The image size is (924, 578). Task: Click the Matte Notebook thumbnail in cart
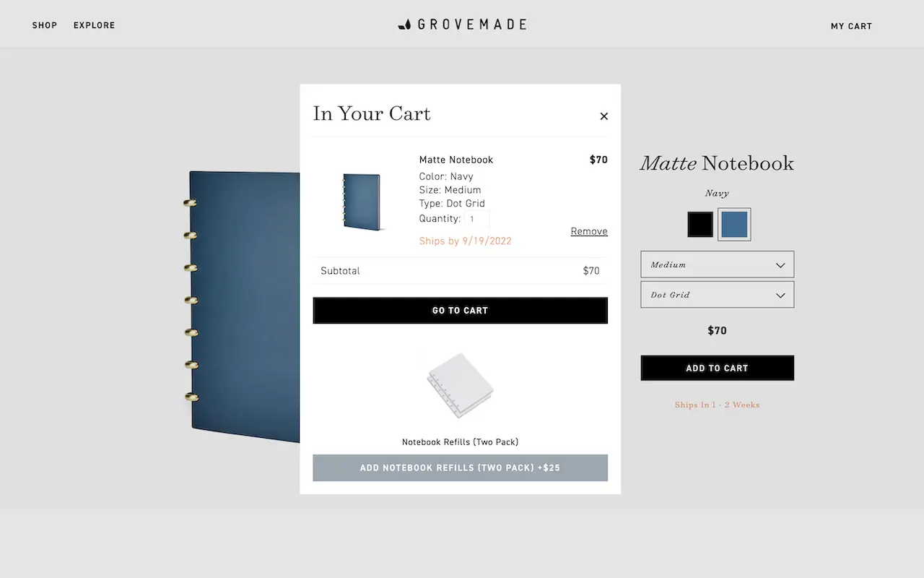[362, 202]
